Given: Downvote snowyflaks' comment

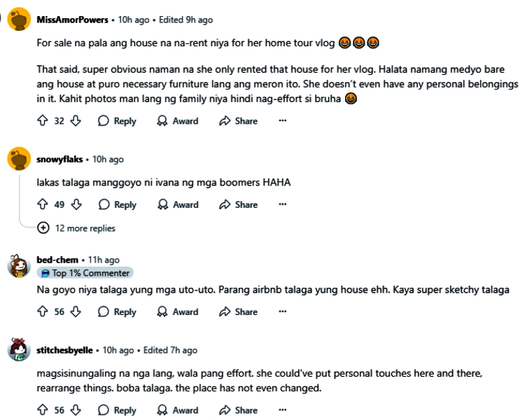Looking at the screenshot, I should pyautogui.click(x=76, y=205).
